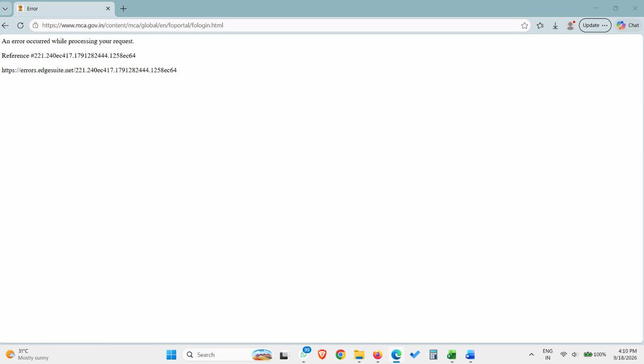
Task: Click the Microsoft Edge taskbar icon
Action: pyautogui.click(x=396, y=354)
